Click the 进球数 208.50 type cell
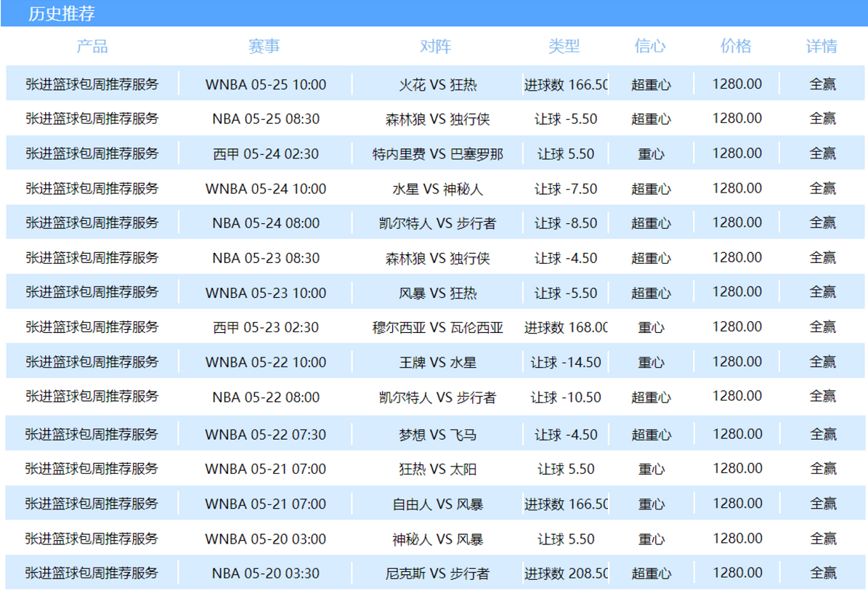Image resolution: width=868 pixels, height=593 pixels. click(566, 573)
